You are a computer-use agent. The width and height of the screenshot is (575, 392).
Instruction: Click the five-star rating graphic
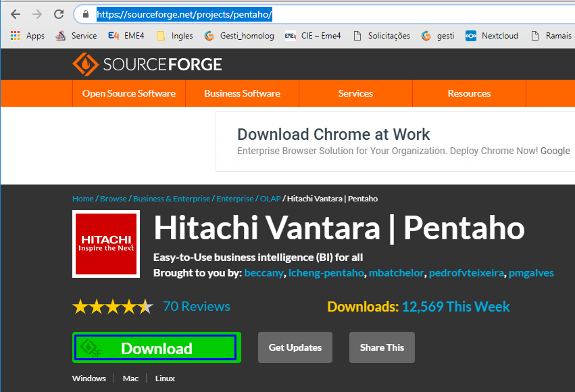(113, 307)
